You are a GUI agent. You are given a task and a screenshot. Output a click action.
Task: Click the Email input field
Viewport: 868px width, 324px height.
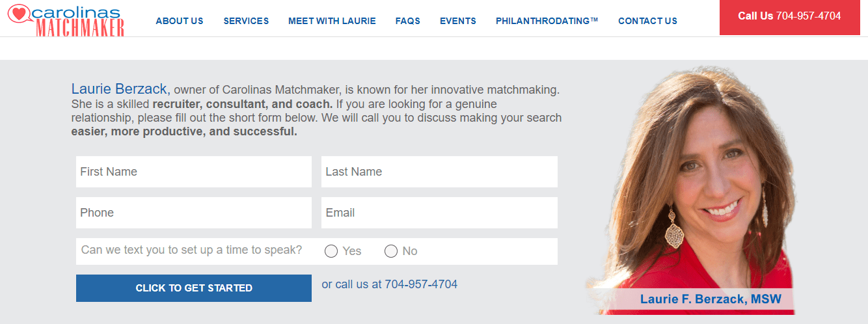439,213
